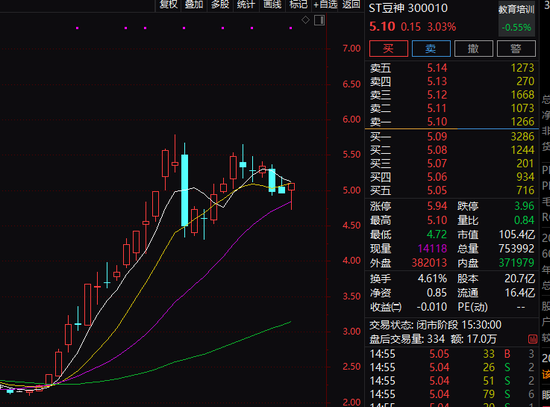Open the 统计 statistics tool
This screenshot has height=407, width=550.
tap(246, 5)
